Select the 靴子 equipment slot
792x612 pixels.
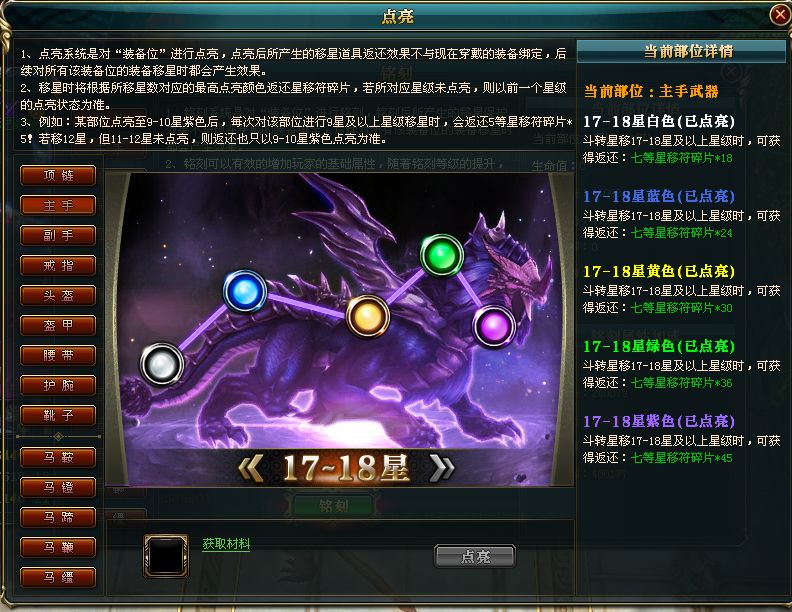58,416
